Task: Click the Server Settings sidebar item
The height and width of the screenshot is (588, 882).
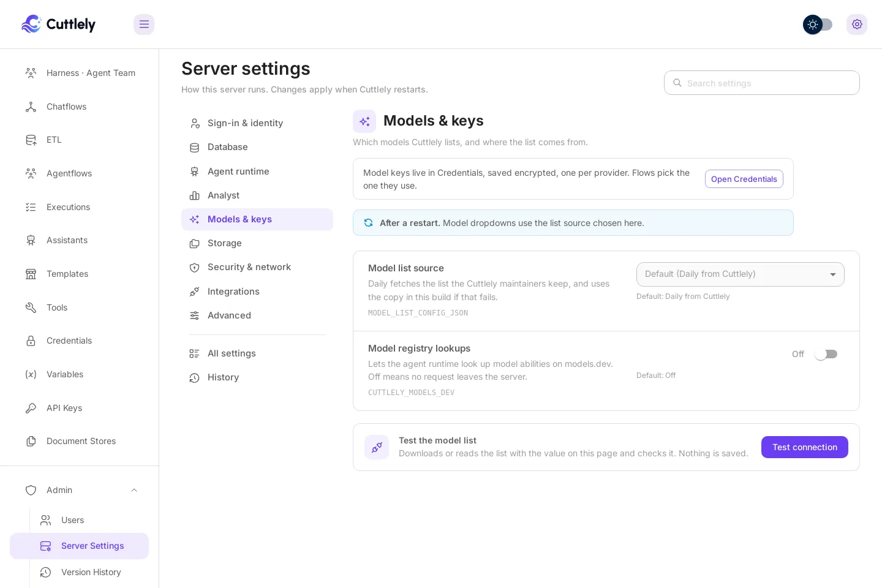Action: (80, 546)
